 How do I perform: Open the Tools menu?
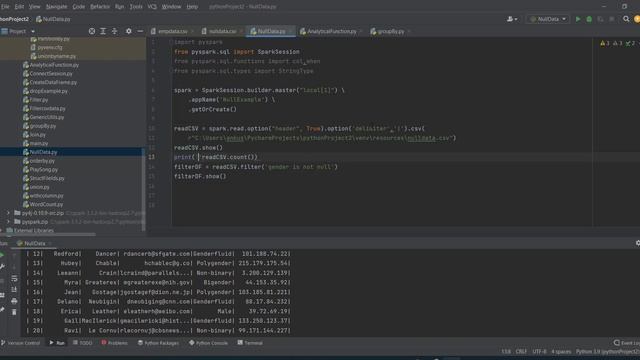tap(136, 7)
